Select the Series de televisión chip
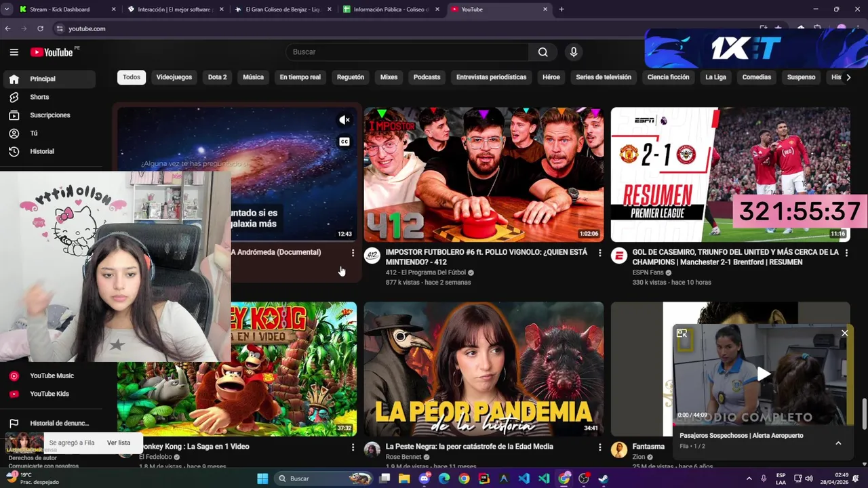Viewport: 868px width, 488px height. [604, 77]
